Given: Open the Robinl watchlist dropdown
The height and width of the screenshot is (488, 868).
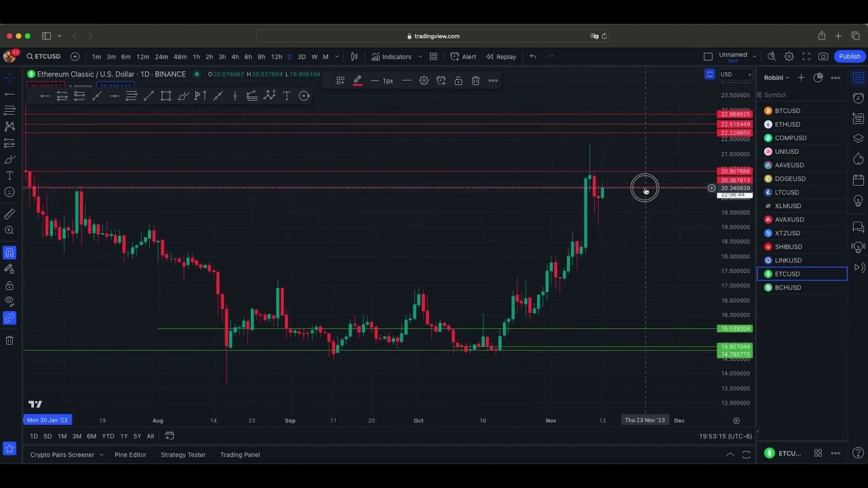Looking at the screenshot, I should click(776, 78).
